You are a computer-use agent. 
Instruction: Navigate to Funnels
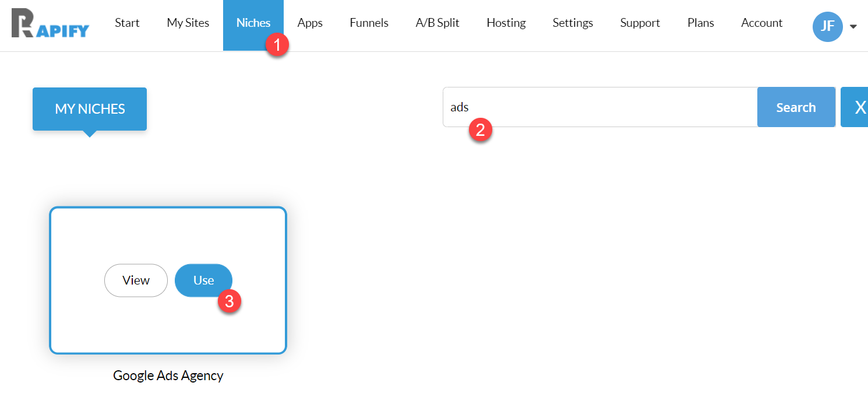click(369, 23)
